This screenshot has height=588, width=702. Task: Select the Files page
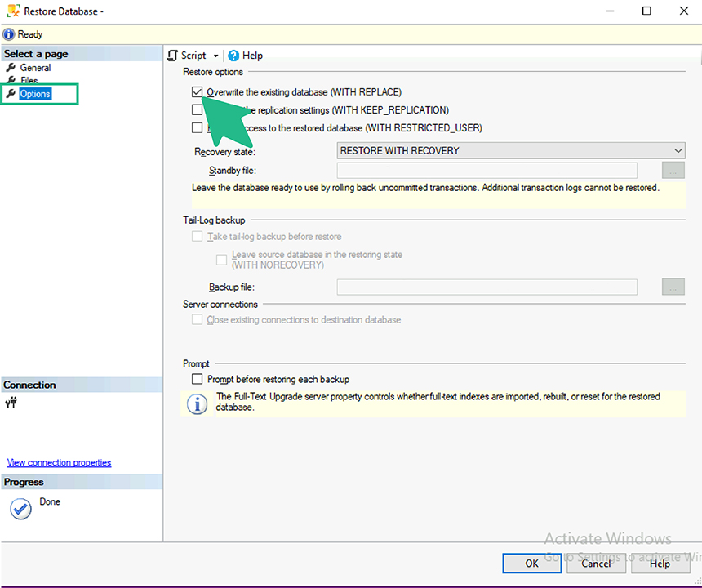coord(29,81)
